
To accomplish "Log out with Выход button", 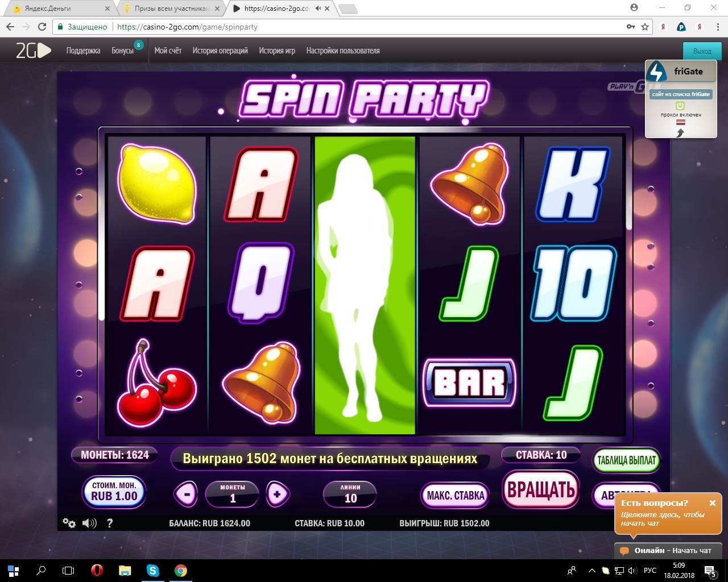I will [x=702, y=51].
